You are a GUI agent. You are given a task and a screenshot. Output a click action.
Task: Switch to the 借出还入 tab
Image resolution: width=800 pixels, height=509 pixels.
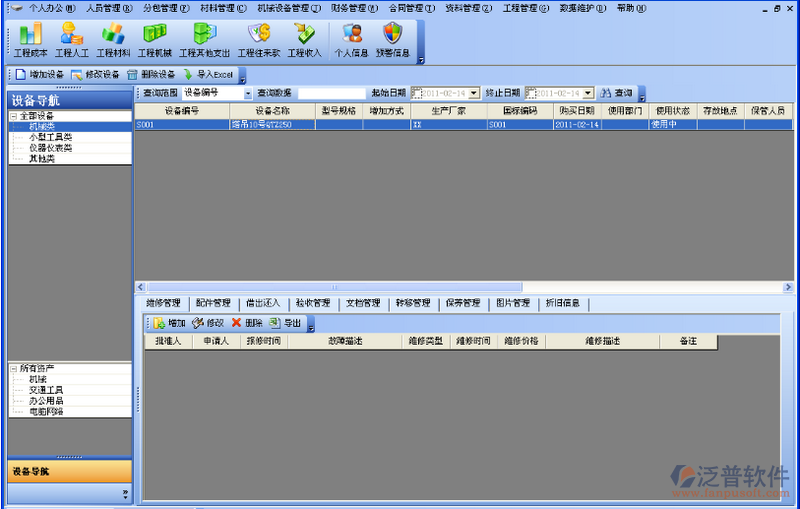point(263,303)
